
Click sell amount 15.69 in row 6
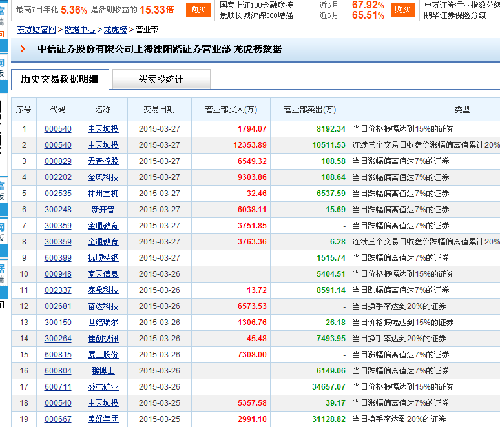coord(336,209)
